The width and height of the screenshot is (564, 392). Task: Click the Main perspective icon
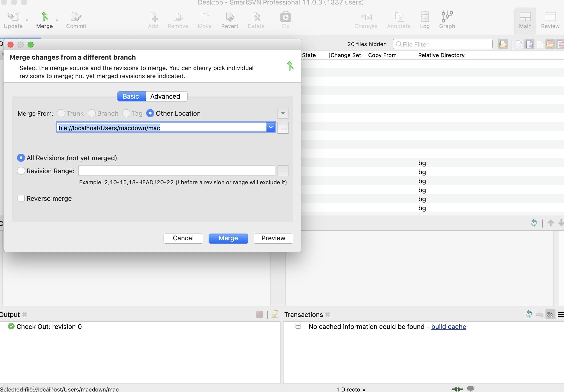pyautogui.click(x=525, y=20)
